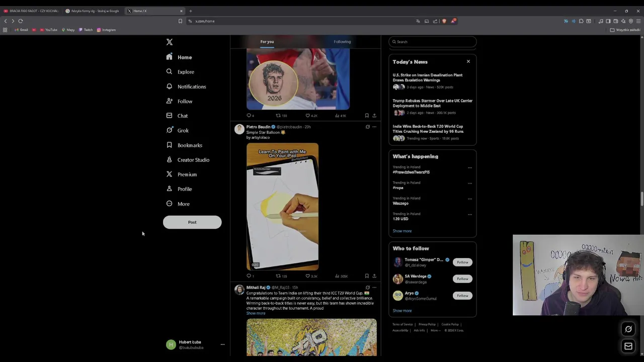This screenshot has width=644, height=362.
Task: Switch to the BRACIA FIGO FAGOT YouTube tab
Action: (31, 11)
